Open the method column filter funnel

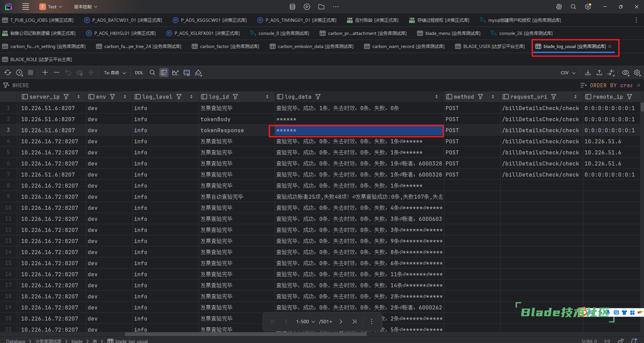480,97
